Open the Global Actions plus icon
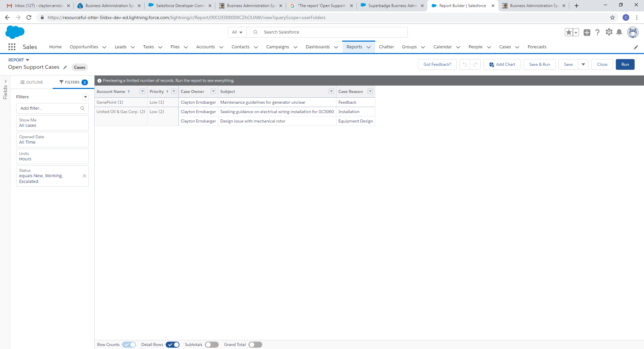The image size is (644, 349). click(587, 32)
